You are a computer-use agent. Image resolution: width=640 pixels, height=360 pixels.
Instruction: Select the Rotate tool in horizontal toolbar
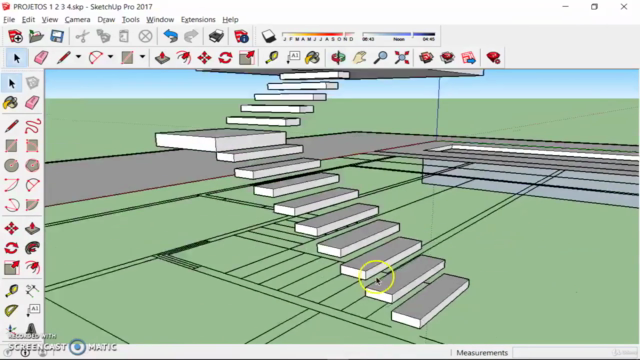click(x=225, y=58)
